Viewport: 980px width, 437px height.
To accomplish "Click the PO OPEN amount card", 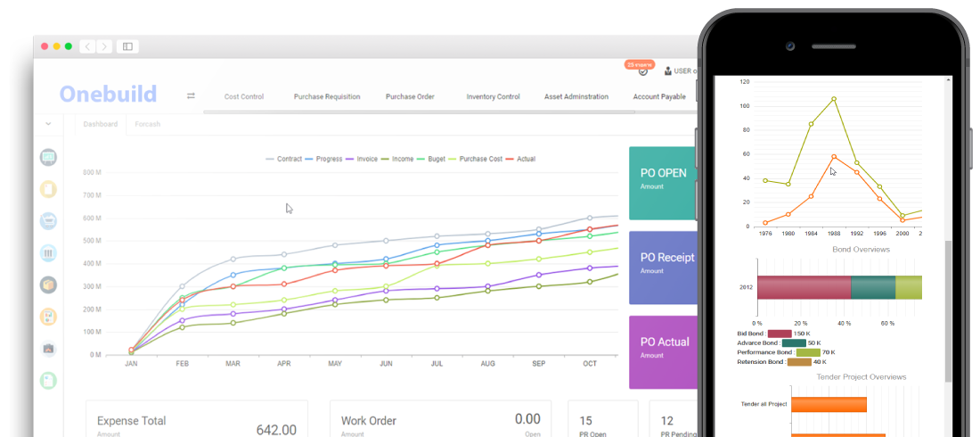I will pyautogui.click(x=664, y=183).
